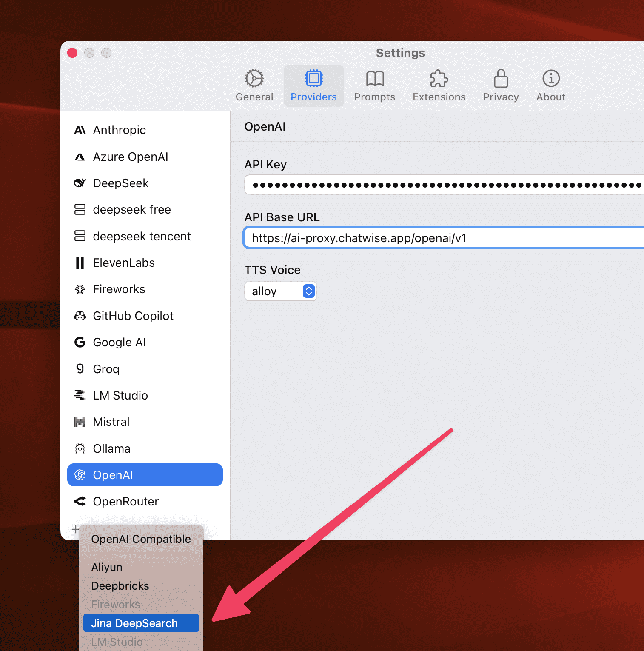Screen dimensions: 644x651
Task: Click the disabled Fireworks menu entry
Action: click(x=141, y=605)
